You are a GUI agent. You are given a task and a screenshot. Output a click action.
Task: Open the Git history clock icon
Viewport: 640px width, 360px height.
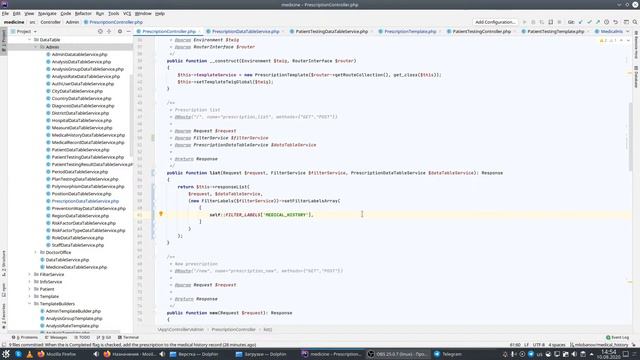(x=607, y=22)
